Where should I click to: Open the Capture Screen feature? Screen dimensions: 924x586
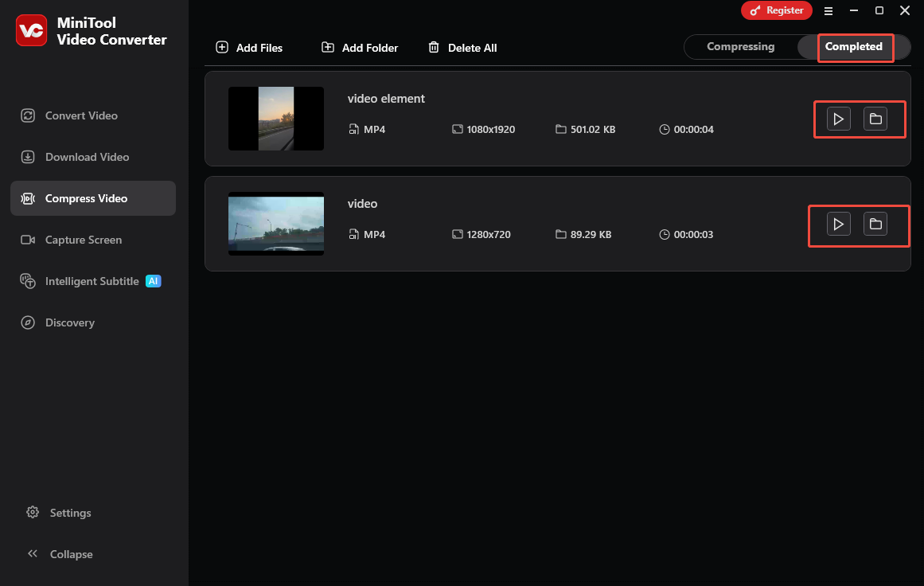(x=84, y=240)
